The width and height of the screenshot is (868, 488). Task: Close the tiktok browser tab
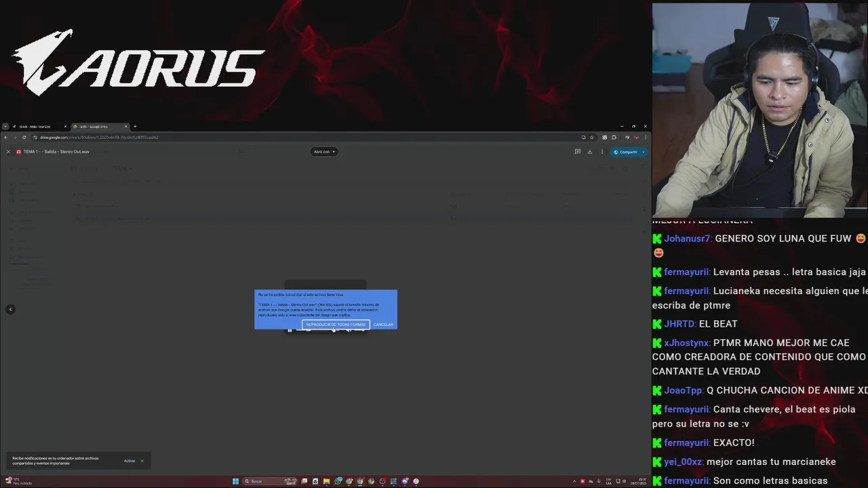pos(65,127)
